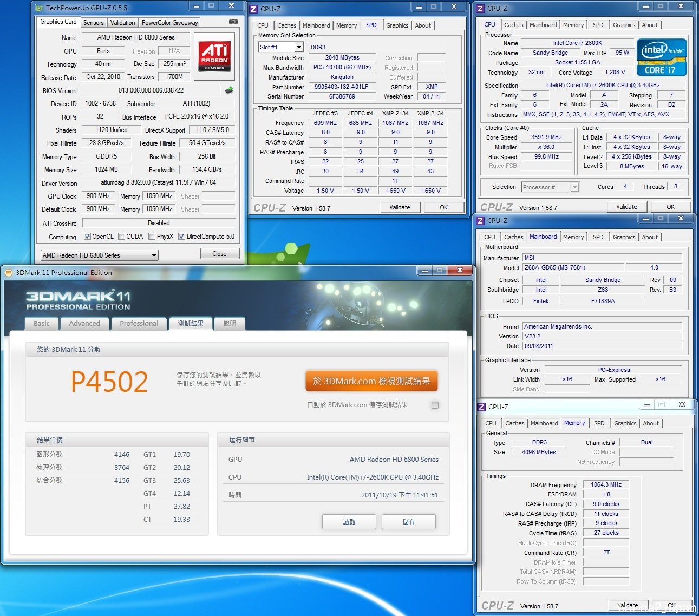This screenshot has width=699, height=616.
Task: Enable auto-save results on 3DMark.com checkbox
Action: [x=435, y=405]
